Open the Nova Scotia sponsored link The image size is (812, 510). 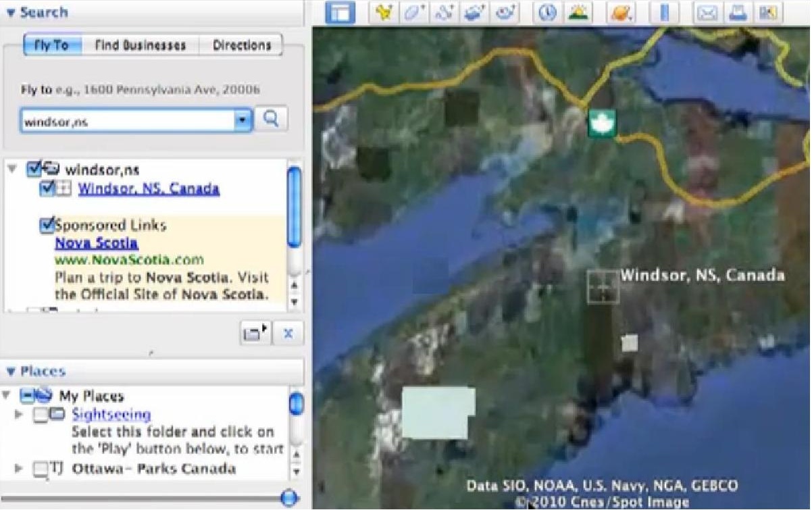[x=97, y=243]
